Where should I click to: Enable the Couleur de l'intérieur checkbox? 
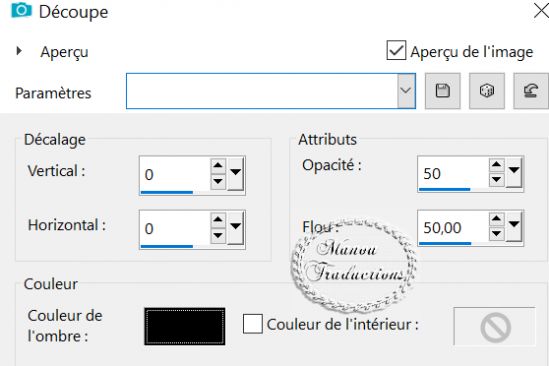point(253,324)
